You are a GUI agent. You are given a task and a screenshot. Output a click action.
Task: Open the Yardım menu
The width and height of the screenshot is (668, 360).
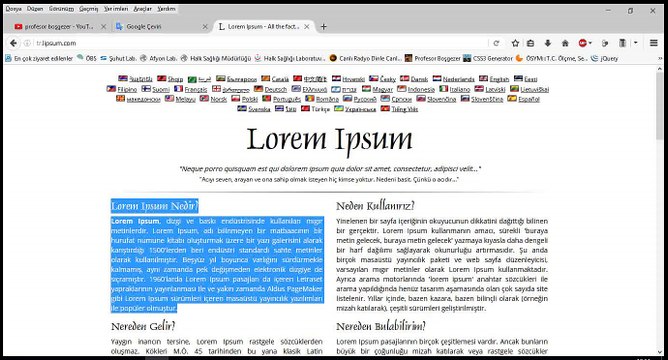point(166,9)
